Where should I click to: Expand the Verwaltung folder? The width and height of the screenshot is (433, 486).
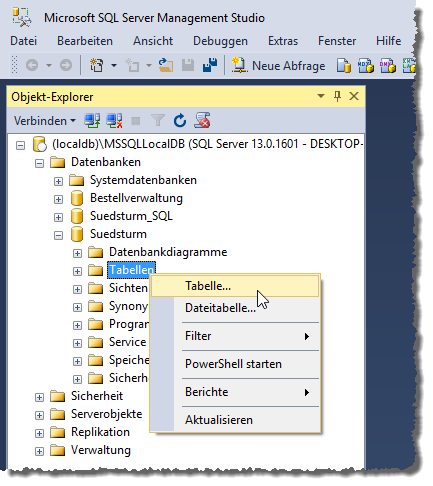39,451
